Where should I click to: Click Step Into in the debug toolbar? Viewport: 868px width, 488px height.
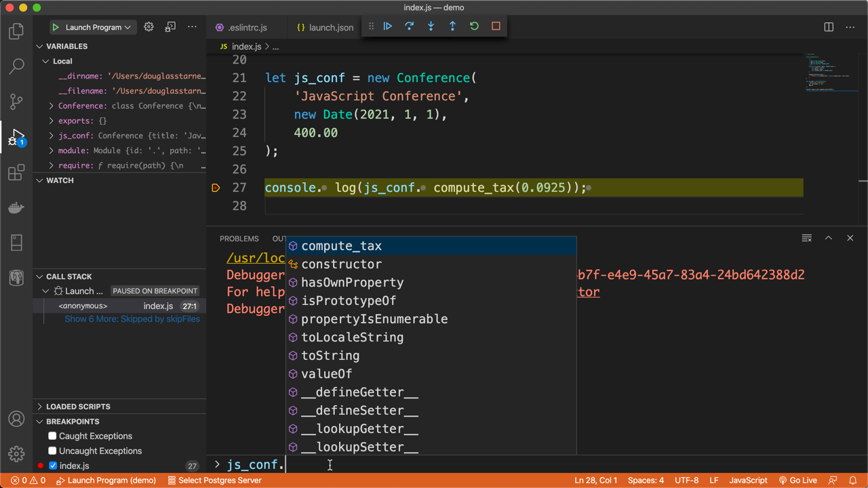(x=431, y=26)
